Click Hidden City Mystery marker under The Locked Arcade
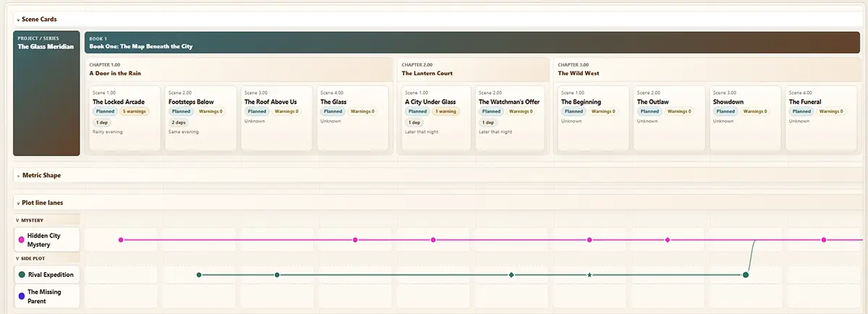Image resolution: width=868 pixels, height=314 pixels. (x=121, y=239)
